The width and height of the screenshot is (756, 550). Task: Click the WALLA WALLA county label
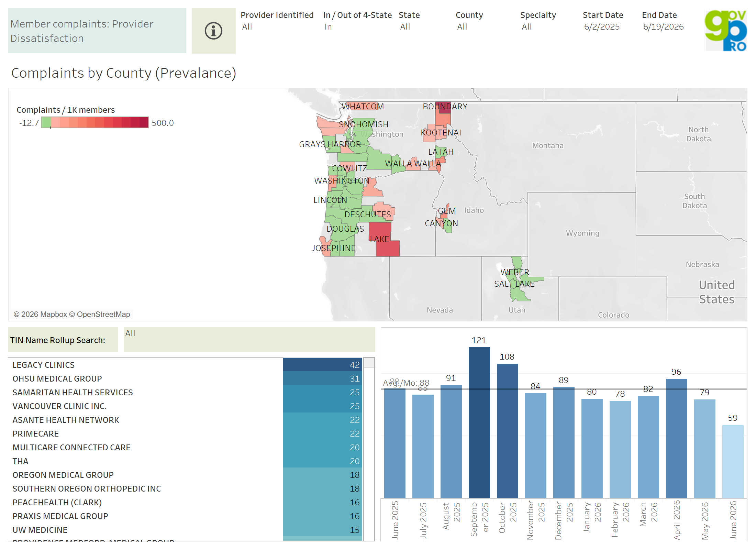413,164
